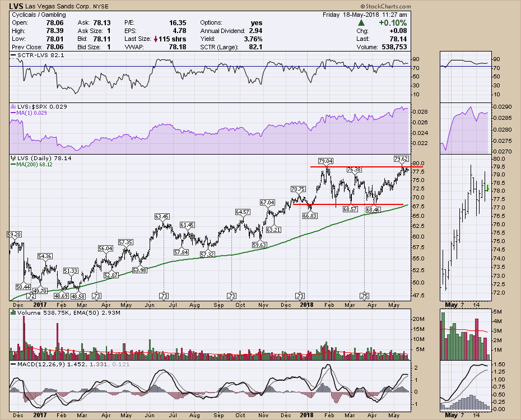Screen dimensions: 521x420
Task: Click the 52.87 price label
Action: 111,276
